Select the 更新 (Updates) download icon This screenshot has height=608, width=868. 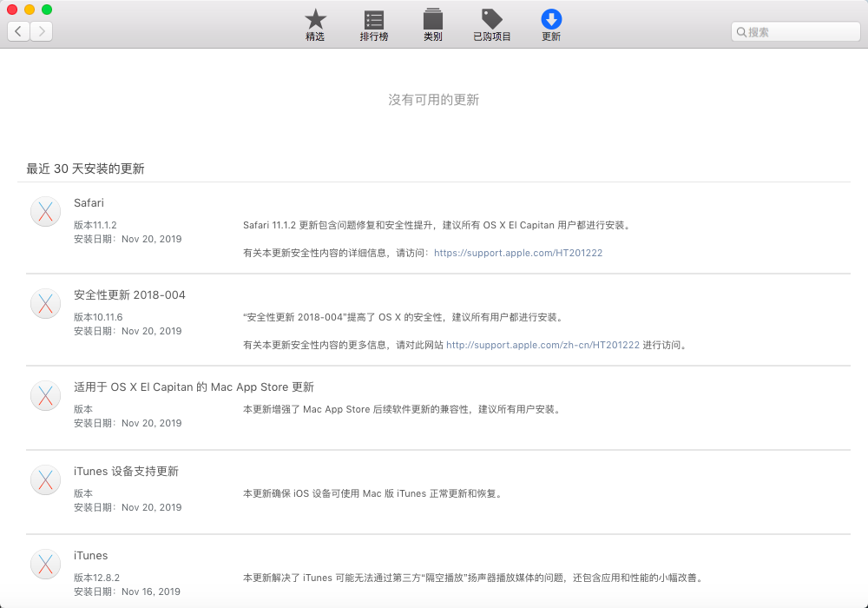click(x=551, y=19)
